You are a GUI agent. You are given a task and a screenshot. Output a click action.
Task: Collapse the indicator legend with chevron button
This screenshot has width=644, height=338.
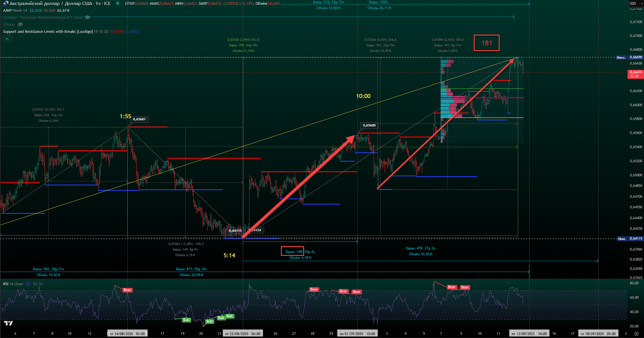(x=7, y=39)
